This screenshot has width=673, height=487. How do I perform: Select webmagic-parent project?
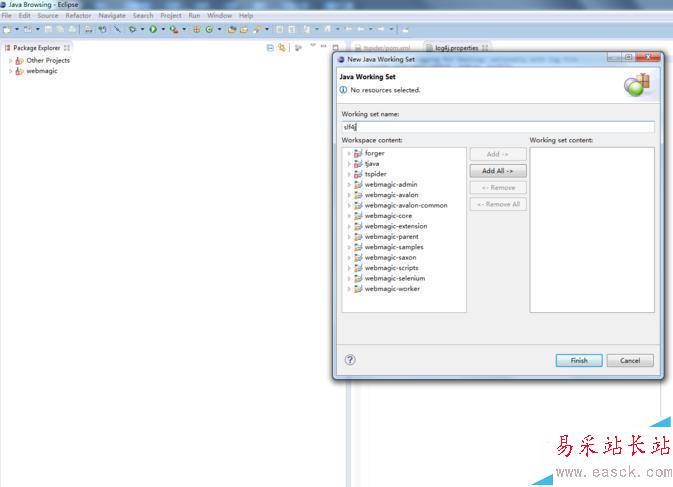[x=391, y=237]
